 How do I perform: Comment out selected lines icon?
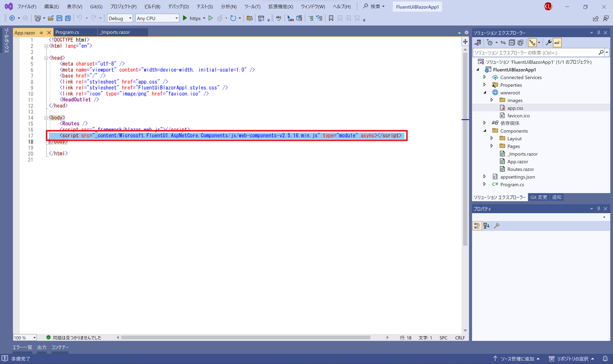tap(311, 18)
